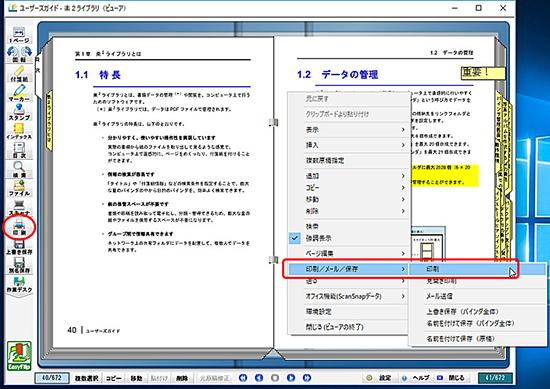Choose 名前を付けて保存(バインダ全体) in submenu
Screen dimensions: 550x389
coord(477,323)
